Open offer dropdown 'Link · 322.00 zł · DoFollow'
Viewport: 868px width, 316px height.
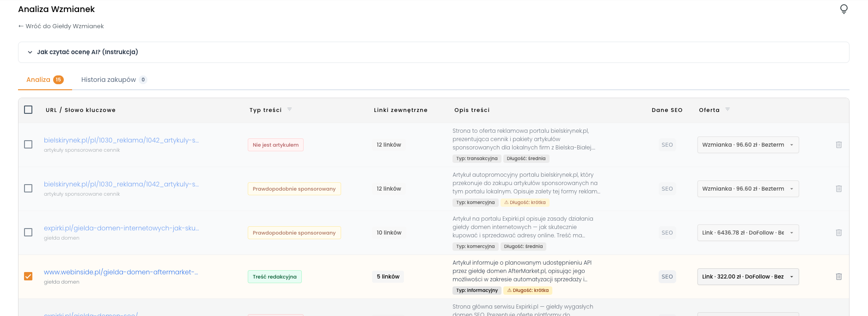(748, 277)
